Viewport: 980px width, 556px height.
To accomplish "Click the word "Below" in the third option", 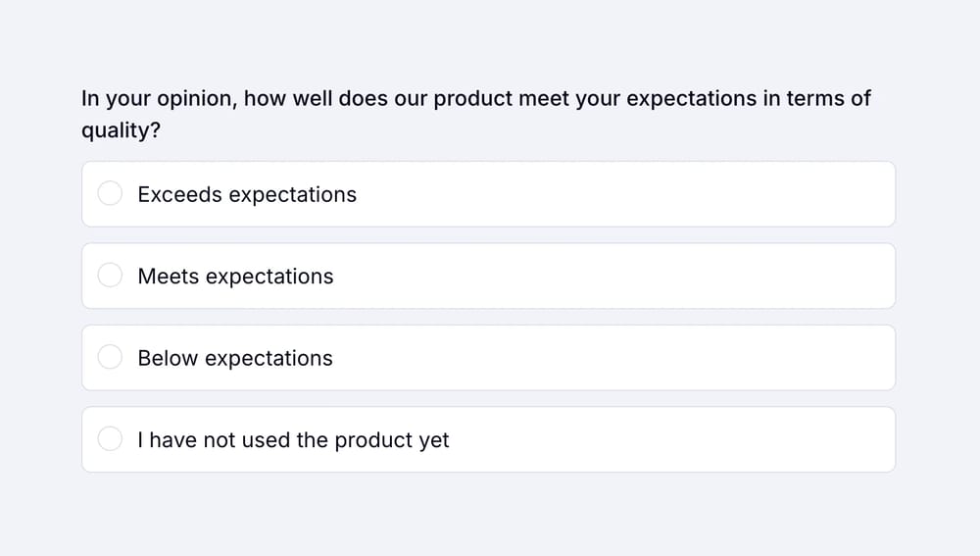I will tap(167, 358).
